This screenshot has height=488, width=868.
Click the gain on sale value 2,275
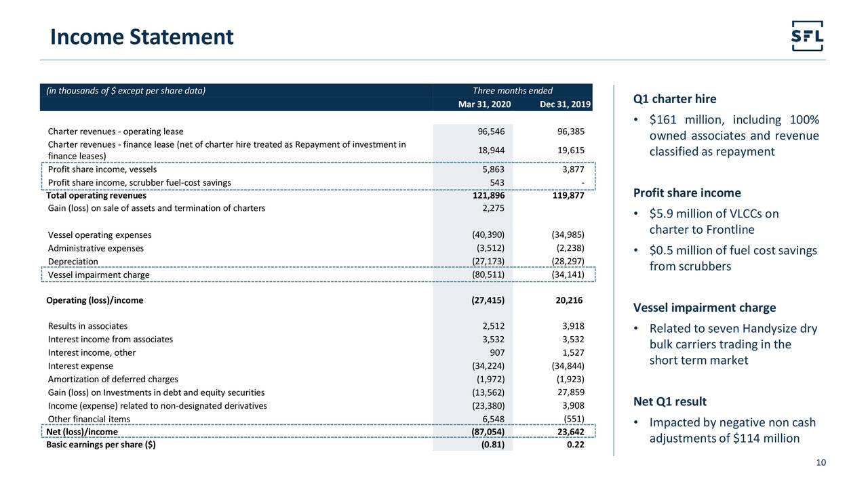click(x=494, y=208)
